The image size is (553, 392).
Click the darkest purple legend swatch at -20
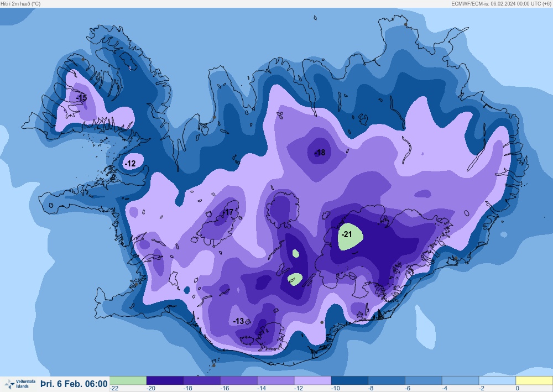click(165, 380)
